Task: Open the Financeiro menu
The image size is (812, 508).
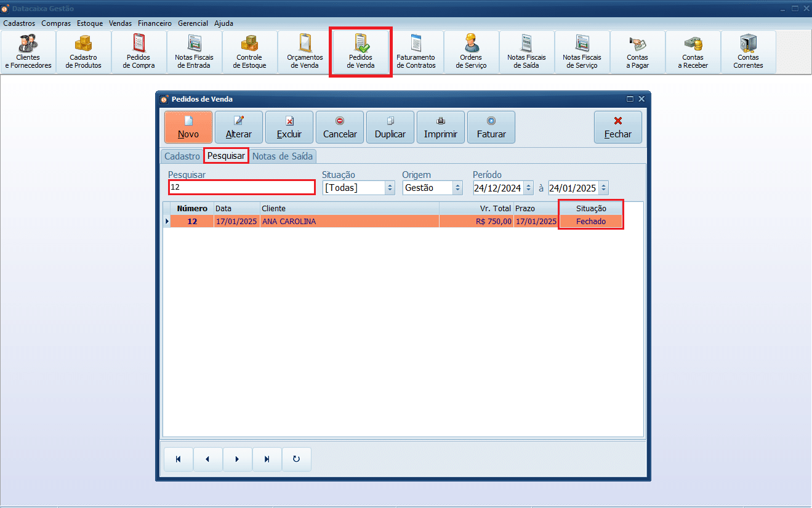Action: click(x=155, y=23)
